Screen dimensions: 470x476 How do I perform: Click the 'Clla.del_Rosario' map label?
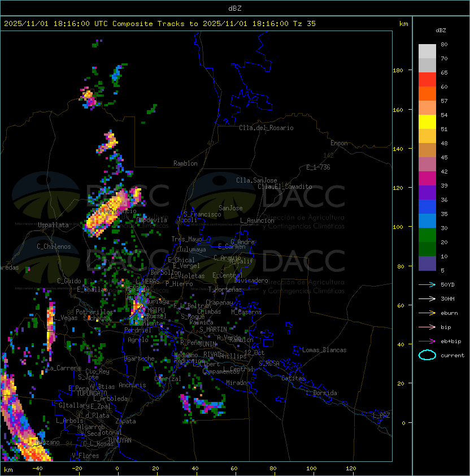266,128
